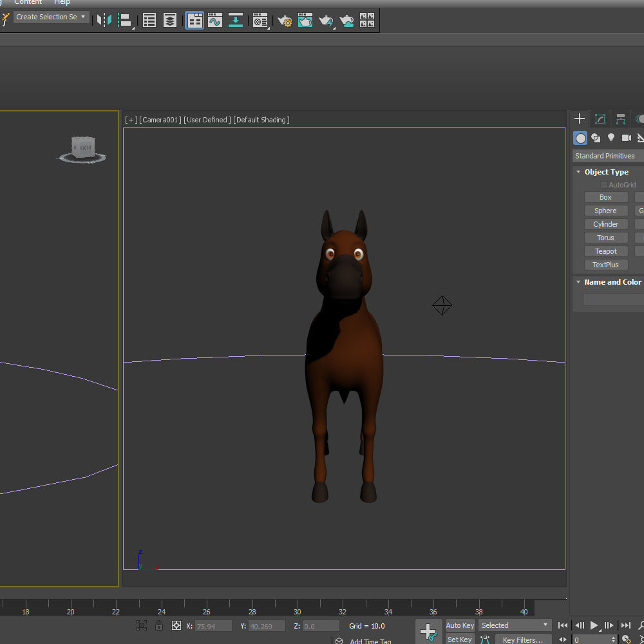
Task: Click the Mirror tool icon
Action: tap(104, 20)
